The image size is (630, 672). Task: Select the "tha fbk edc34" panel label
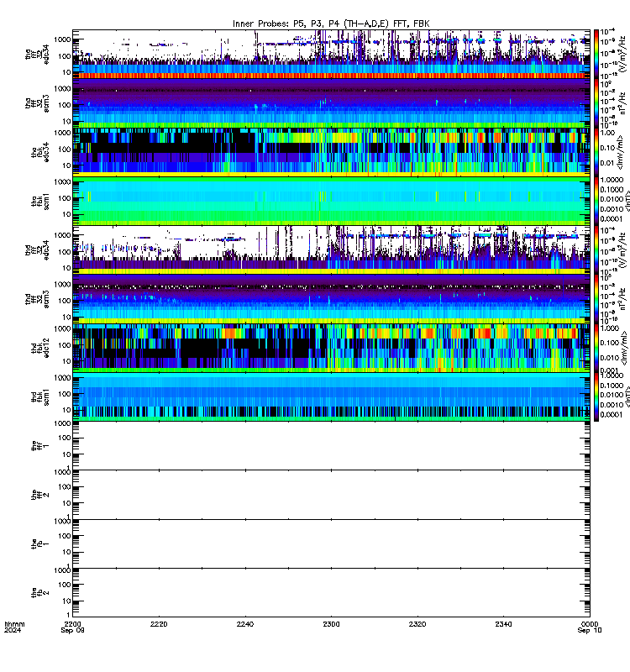pos(40,152)
